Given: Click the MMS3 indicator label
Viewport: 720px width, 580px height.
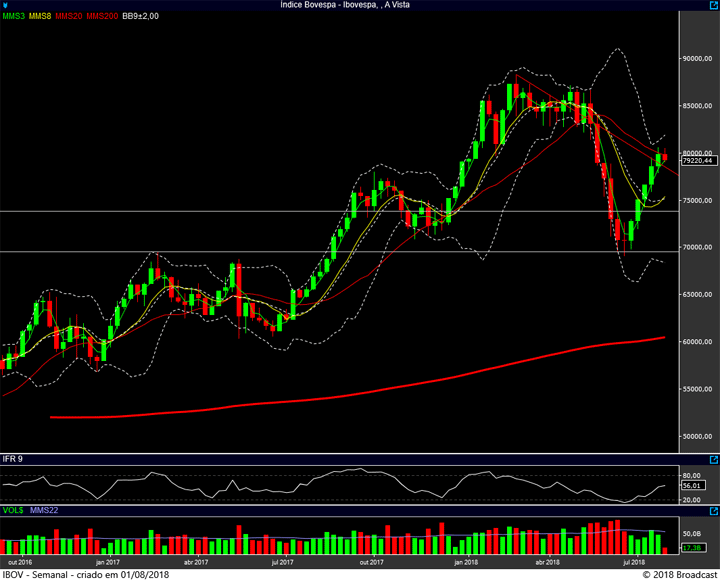Looking at the screenshot, I should pos(14,16).
